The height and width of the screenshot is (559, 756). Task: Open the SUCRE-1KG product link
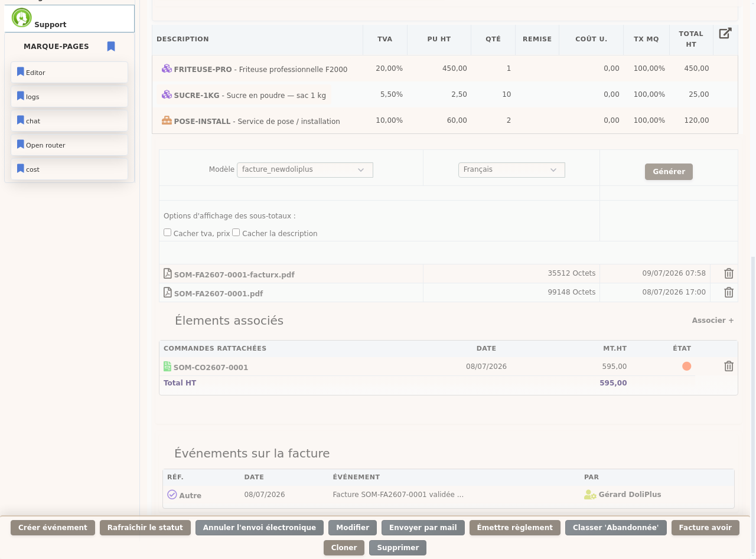(x=197, y=96)
